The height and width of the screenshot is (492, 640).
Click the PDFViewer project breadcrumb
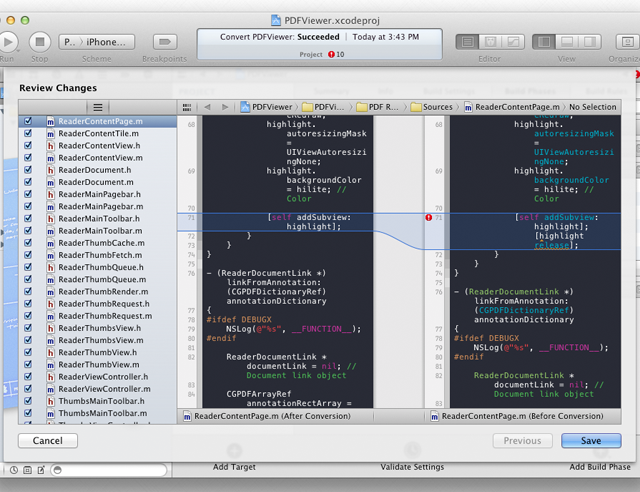tap(267, 107)
